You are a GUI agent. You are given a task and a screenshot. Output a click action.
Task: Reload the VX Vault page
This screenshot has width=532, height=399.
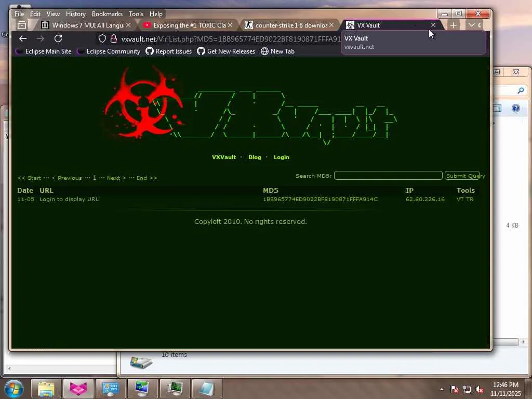point(58,38)
